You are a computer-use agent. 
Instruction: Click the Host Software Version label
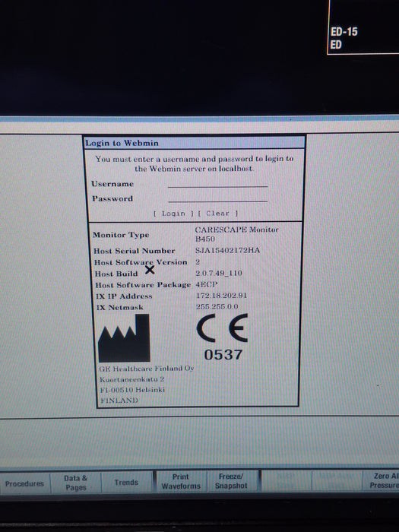(x=141, y=262)
